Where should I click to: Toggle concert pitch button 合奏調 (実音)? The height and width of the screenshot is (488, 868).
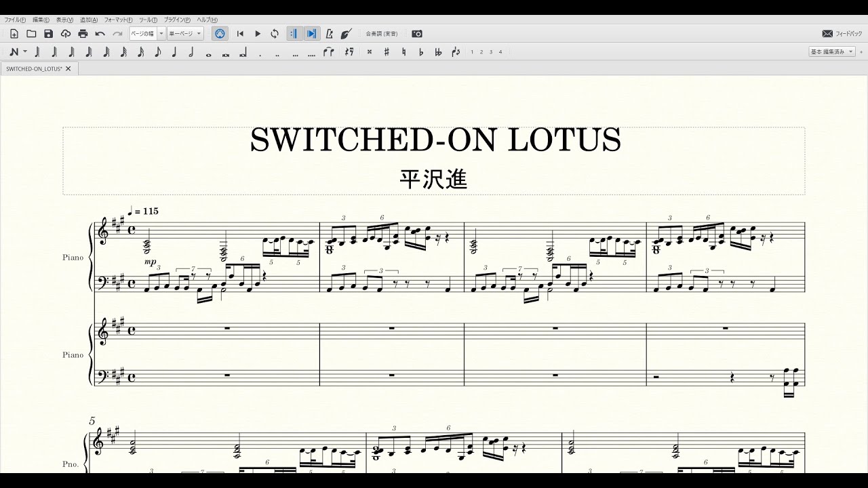382,33
